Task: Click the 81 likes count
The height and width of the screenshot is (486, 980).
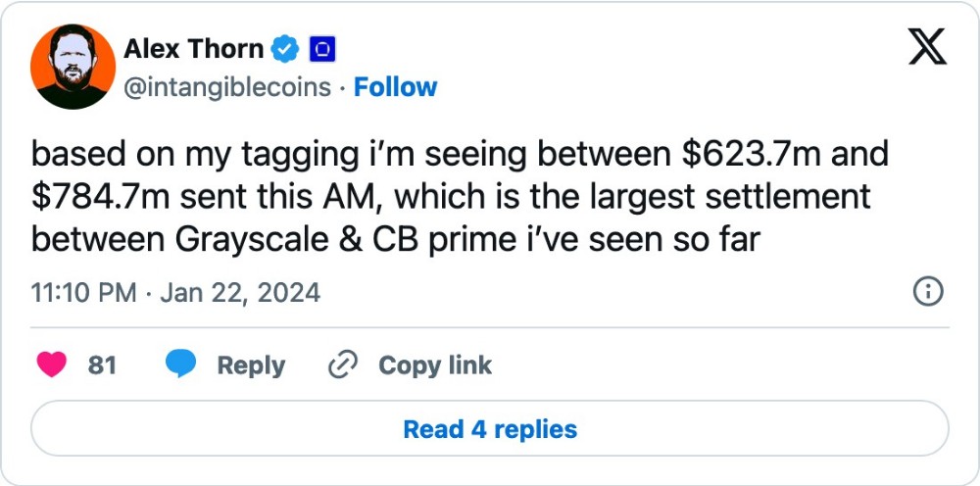Action: (x=102, y=365)
